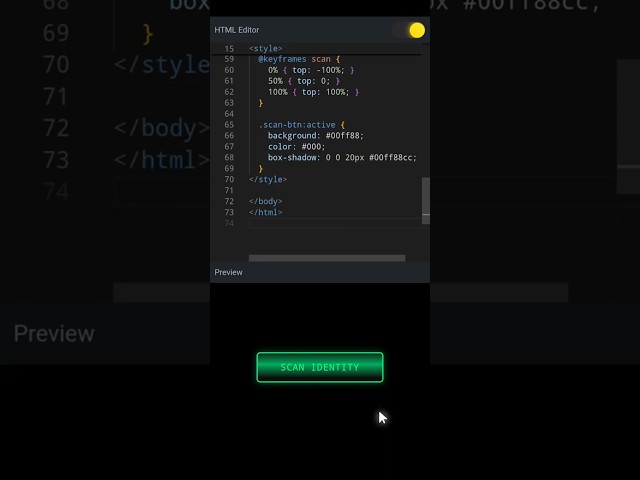Click the 'color: #000;' line

296,147
